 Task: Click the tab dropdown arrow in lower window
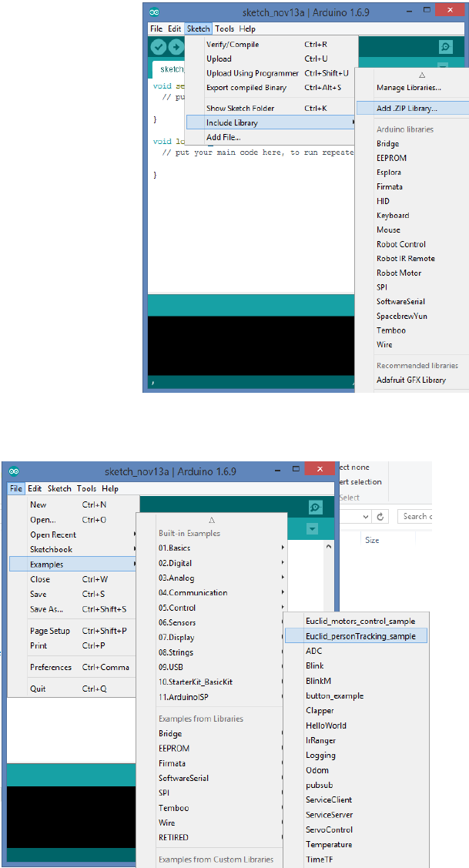313,530
